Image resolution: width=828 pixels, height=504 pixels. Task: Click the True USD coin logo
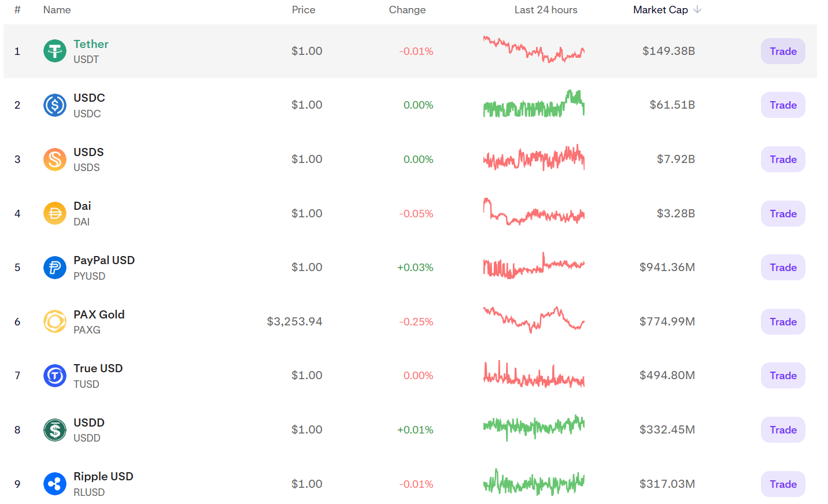(x=55, y=376)
